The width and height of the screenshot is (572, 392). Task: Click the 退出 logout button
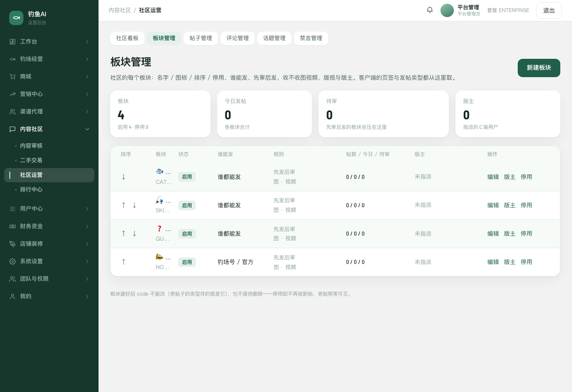[549, 10]
